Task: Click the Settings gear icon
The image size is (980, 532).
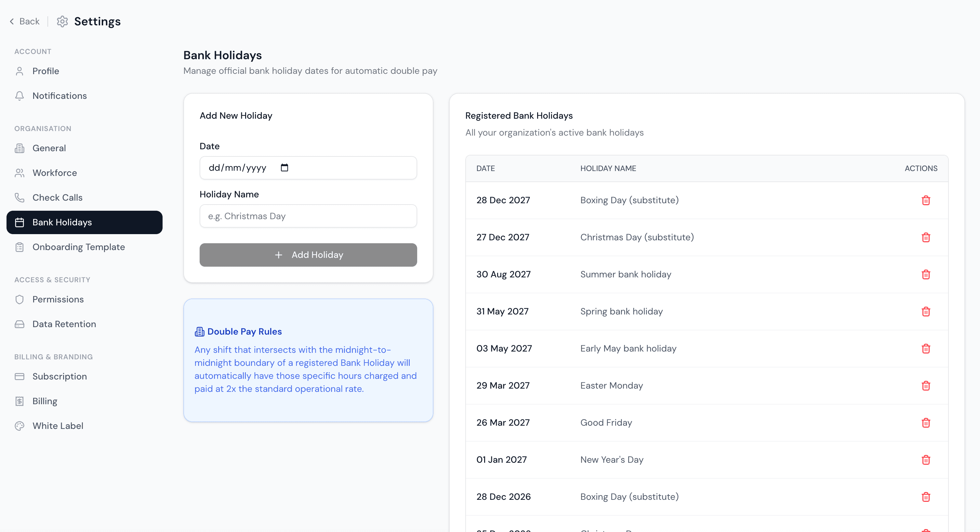Action: [62, 21]
